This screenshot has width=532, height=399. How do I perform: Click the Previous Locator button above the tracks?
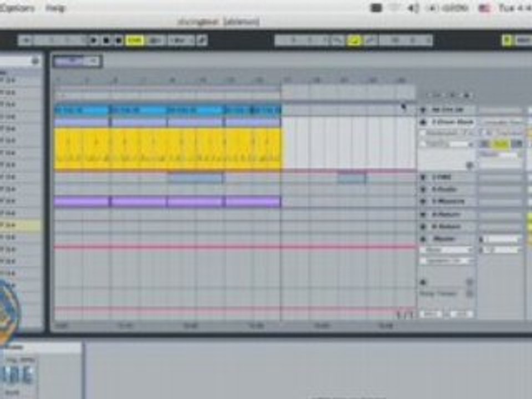point(453,95)
